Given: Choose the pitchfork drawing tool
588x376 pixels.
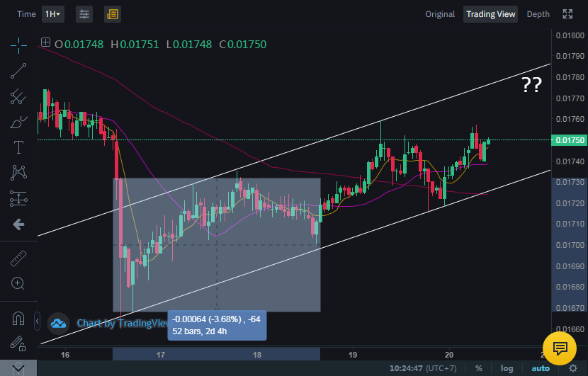Looking at the screenshot, I should [x=18, y=97].
